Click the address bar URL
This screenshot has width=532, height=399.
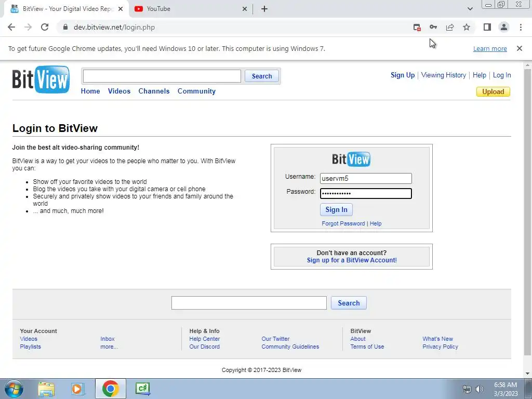(114, 27)
